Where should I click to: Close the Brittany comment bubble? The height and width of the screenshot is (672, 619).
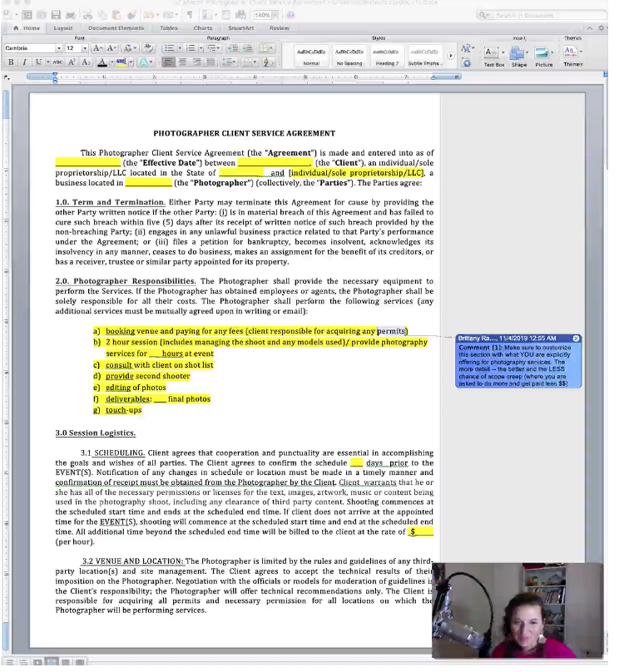click(577, 338)
